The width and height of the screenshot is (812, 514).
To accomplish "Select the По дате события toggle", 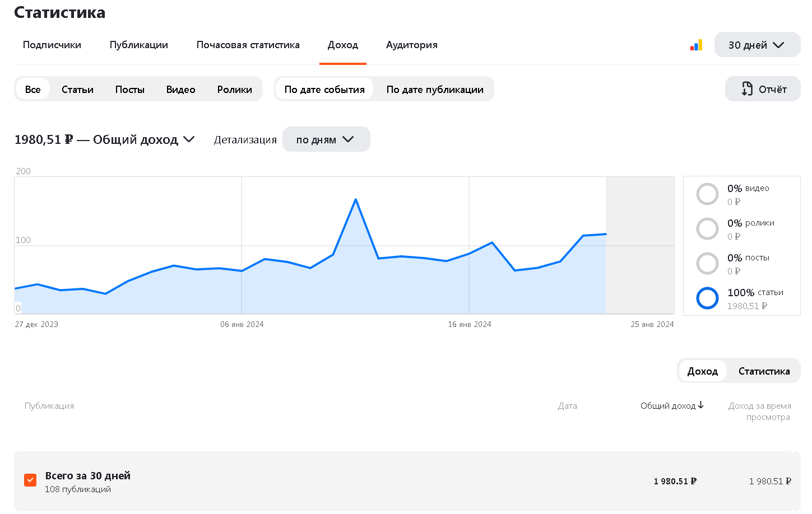I will pos(324,90).
